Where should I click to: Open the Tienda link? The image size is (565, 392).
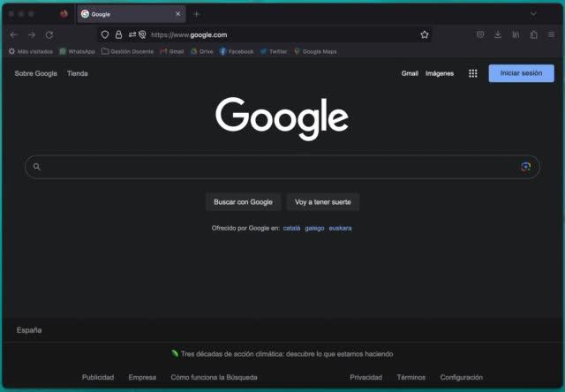pyautogui.click(x=77, y=73)
